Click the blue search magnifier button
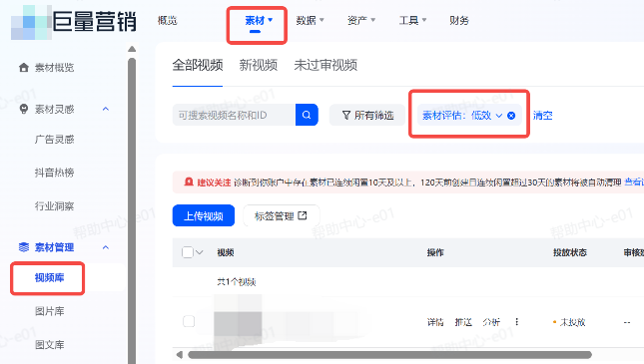 click(307, 115)
